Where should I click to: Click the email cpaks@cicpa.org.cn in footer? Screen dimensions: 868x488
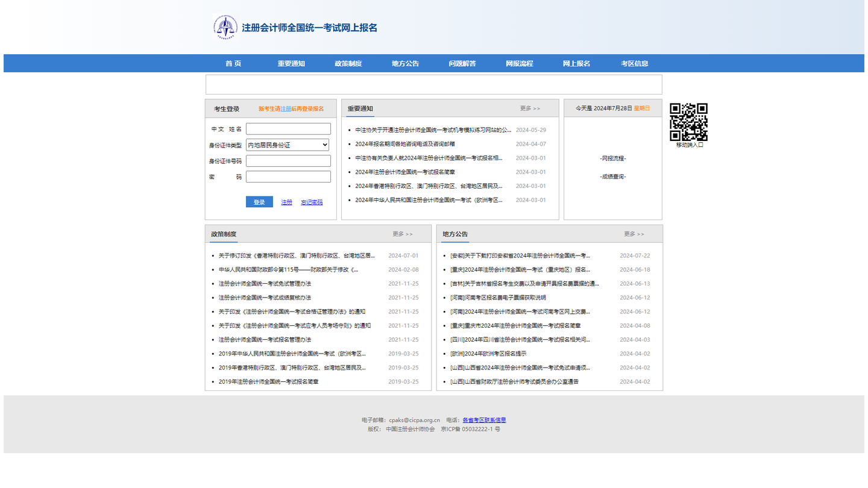tap(414, 420)
